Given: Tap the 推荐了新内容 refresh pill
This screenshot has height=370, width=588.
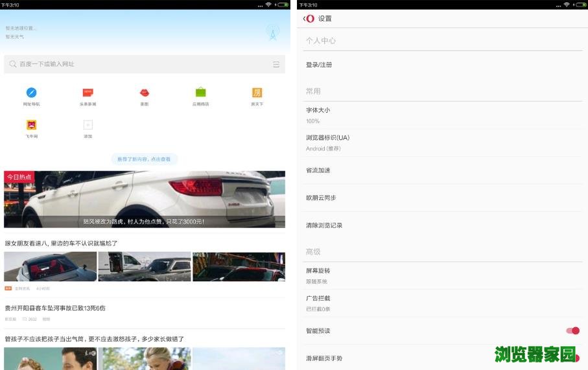Looking at the screenshot, I should click(x=144, y=159).
